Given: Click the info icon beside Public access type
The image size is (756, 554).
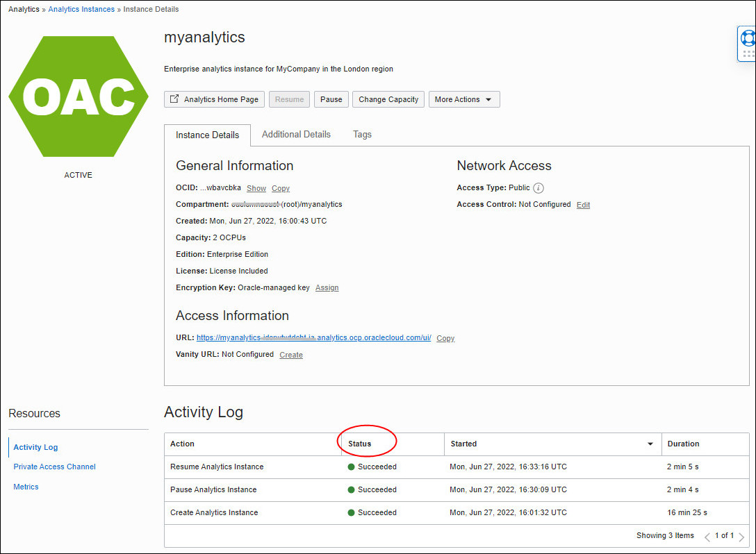Looking at the screenshot, I should coord(539,187).
